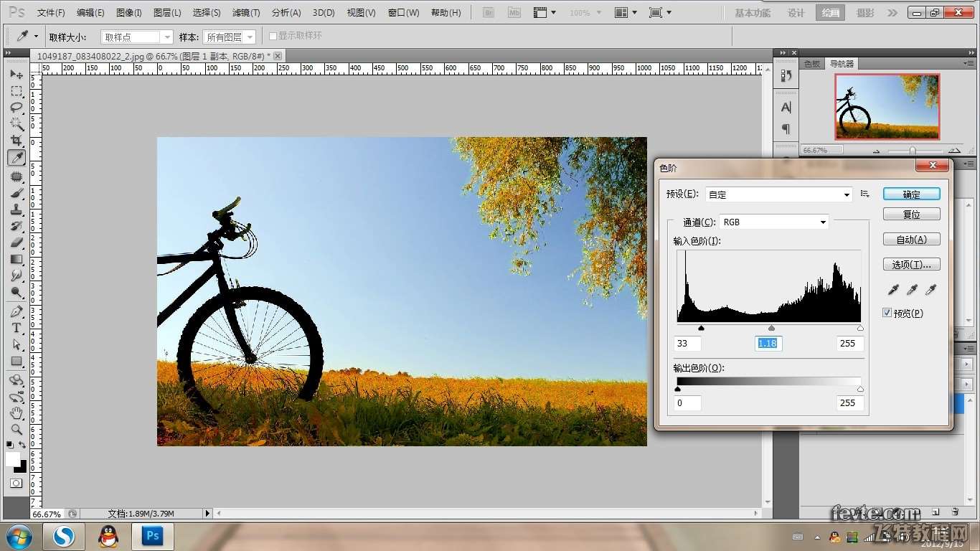The image size is (980, 551).
Task: Reset default foreground and background colors
Action: point(10,446)
